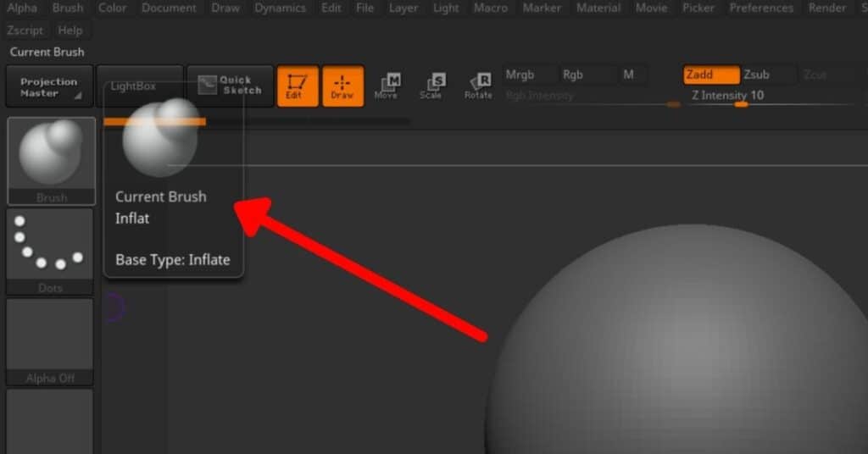Enable Rgb painting mode
Screen dimensions: 868x454
point(587,75)
